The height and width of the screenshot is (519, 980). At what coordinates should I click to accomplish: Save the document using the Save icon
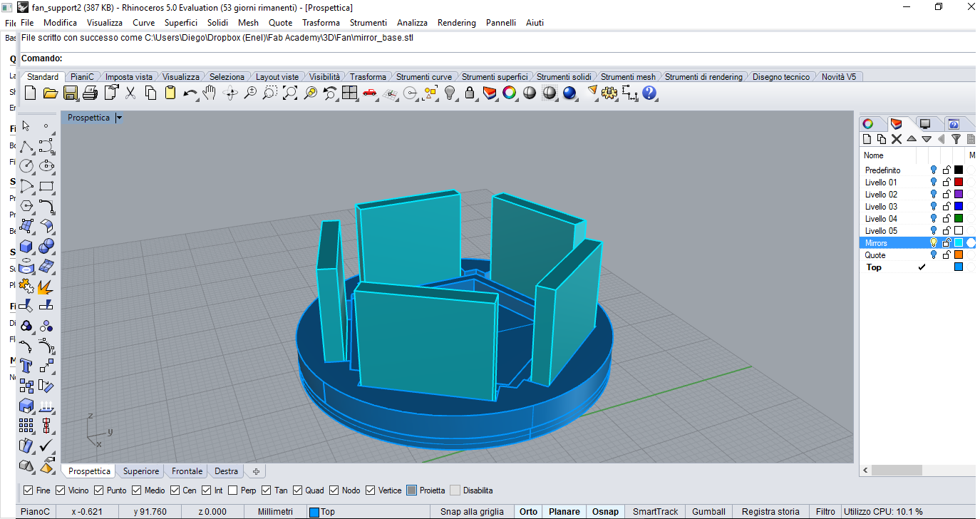coord(71,93)
